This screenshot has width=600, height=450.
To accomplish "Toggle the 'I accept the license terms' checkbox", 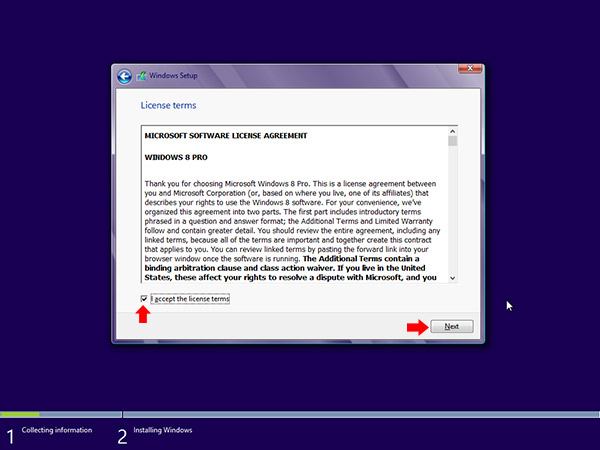I will tap(144, 298).
